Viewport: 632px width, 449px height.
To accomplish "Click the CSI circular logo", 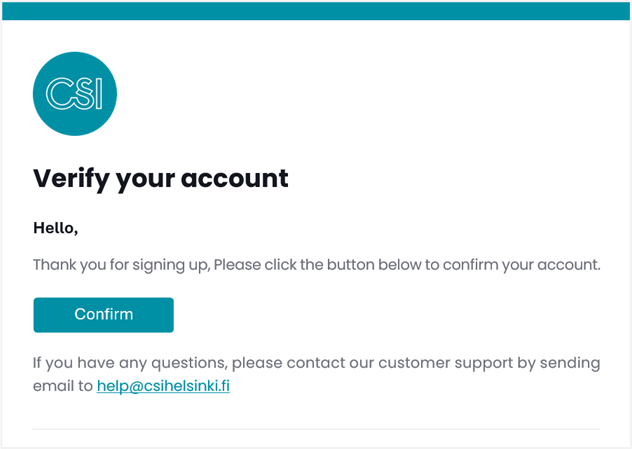I will tap(75, 94).
